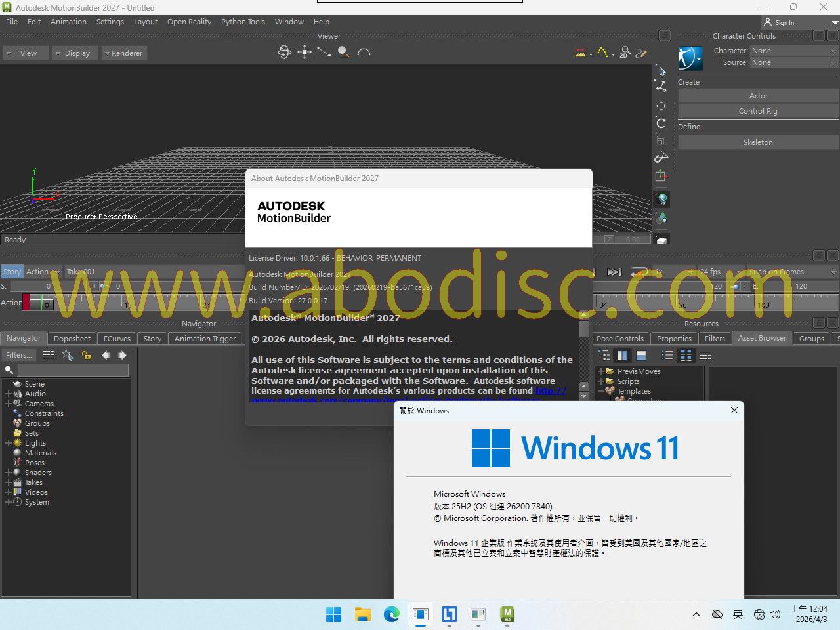This screenshot has width=840, height=630.
Task: Choose the Select arrow tool in viewer sidebar
Action: click(661, 71)
